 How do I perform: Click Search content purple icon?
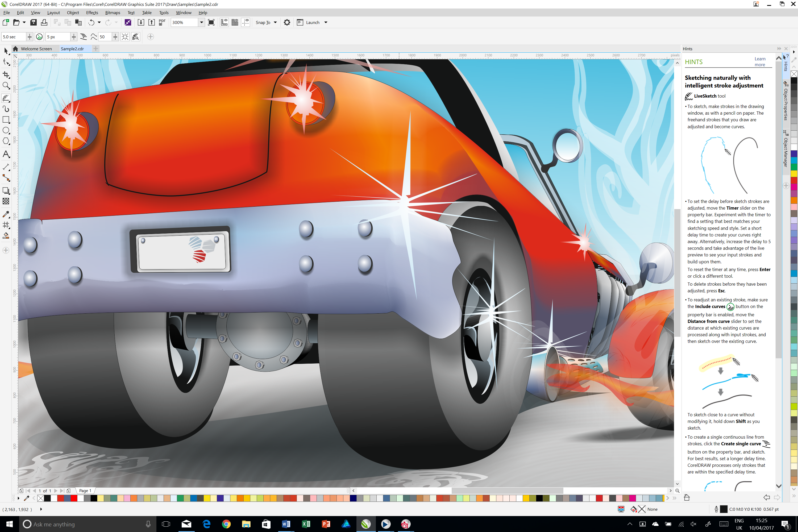click(x=128, y=22)
